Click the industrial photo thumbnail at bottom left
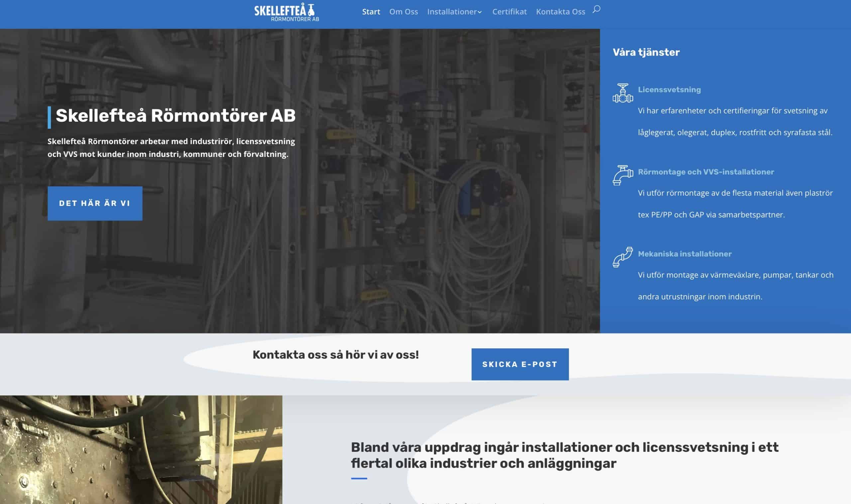The height and width of the screenshot is (504, 851). [x=141, y=449]
